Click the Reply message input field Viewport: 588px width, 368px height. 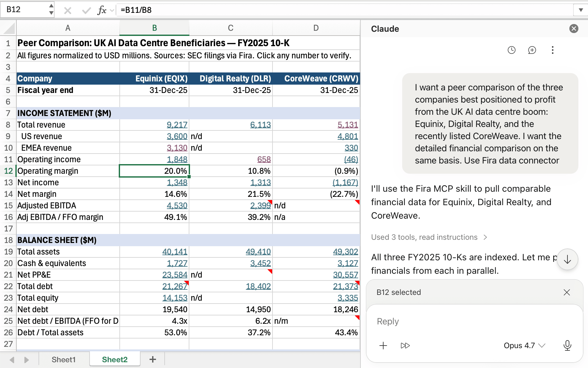tap(474, 321)
